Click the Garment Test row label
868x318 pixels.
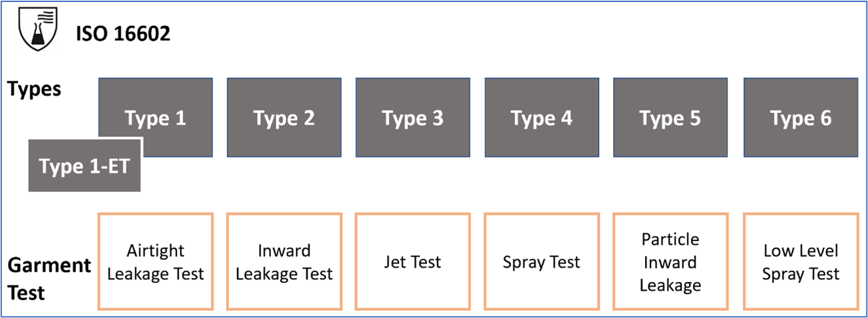(x=49, y=279)
